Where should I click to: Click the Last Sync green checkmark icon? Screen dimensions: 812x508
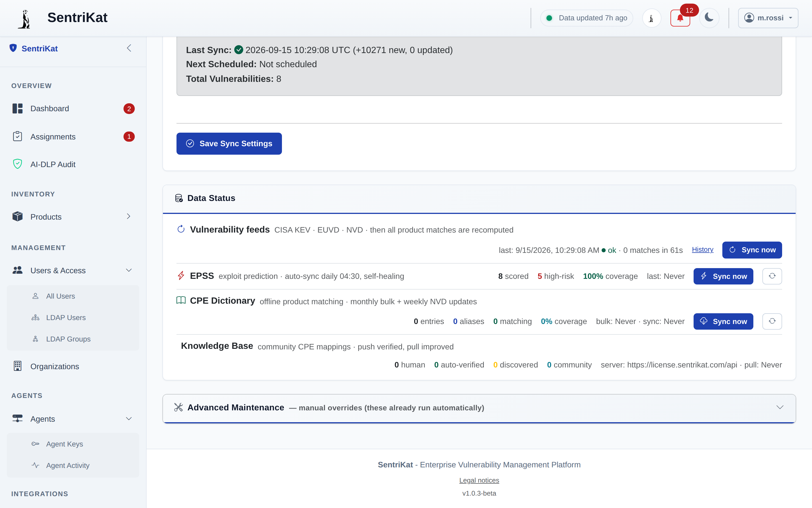[x=239, y=50]
